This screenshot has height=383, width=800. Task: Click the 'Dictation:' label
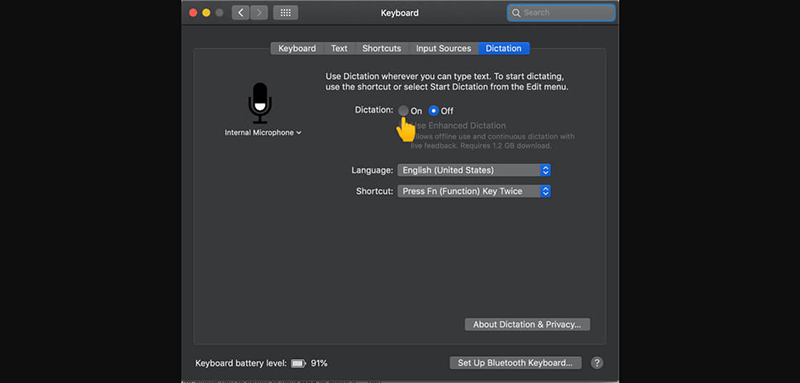374,110
